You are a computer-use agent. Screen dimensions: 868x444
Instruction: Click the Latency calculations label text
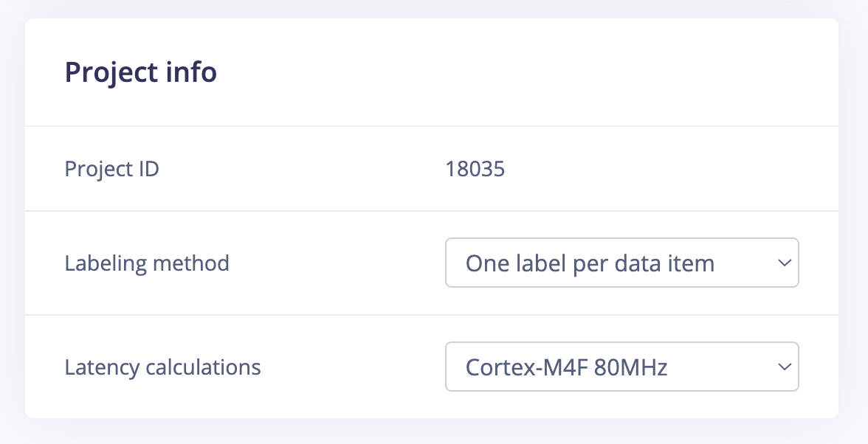[x=162, y=367]
